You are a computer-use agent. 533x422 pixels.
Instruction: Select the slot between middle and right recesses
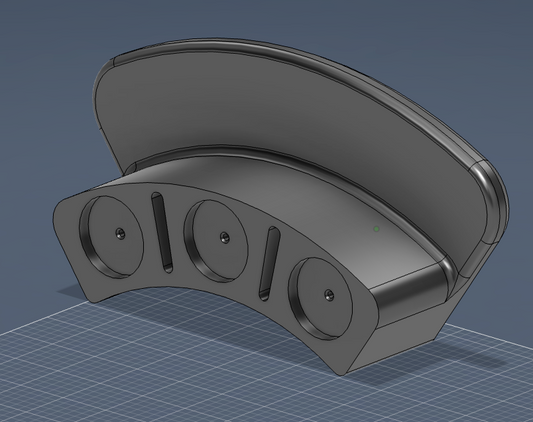pyautogui.click(x=270, y=264)
